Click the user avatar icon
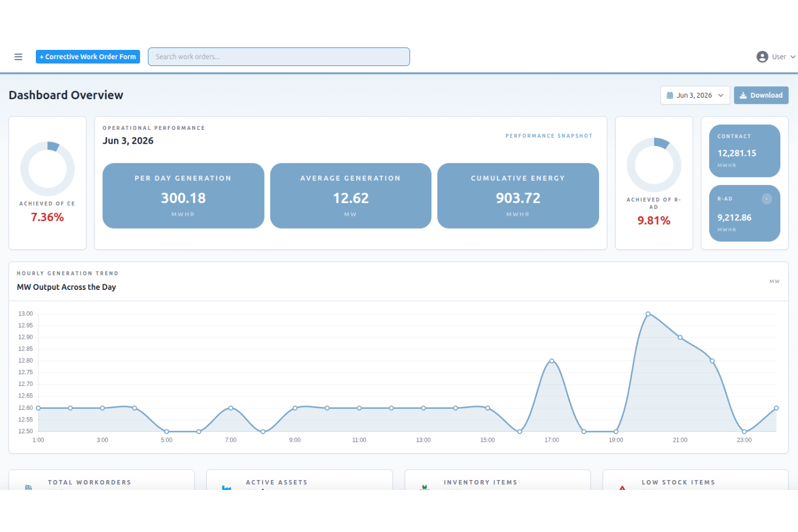 pos(762,57)
